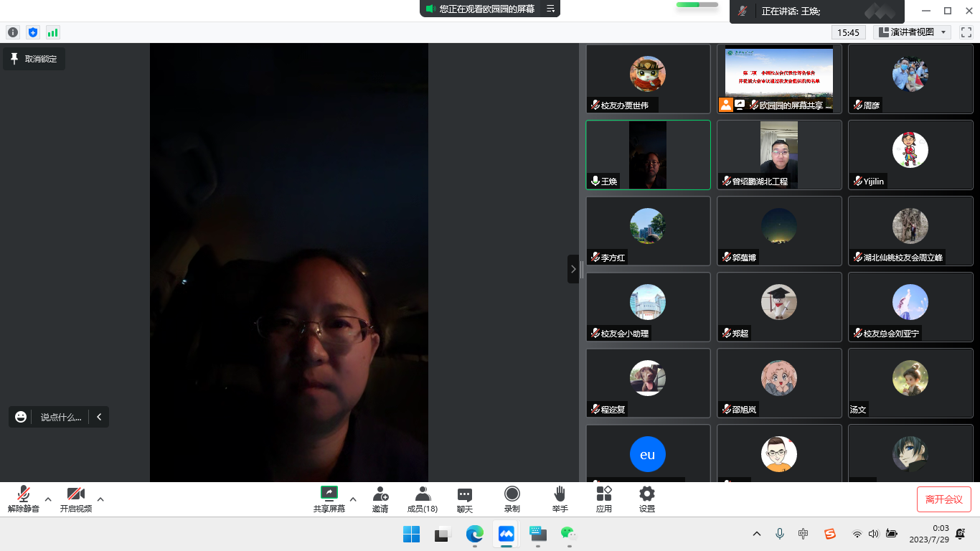The image size is (980, 551).
Task: Open meeting Settings (设置) gear
Action: click(x=647, y=499)
